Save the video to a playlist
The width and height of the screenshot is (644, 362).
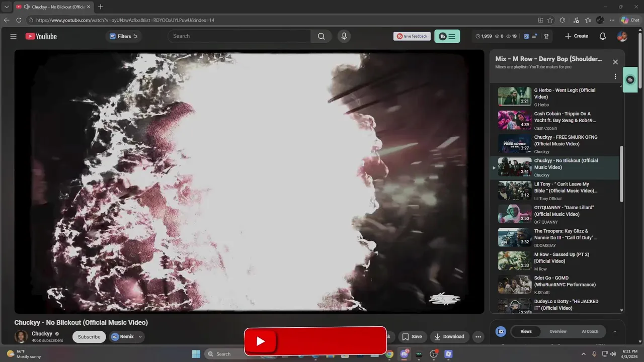tap(412, 337)
